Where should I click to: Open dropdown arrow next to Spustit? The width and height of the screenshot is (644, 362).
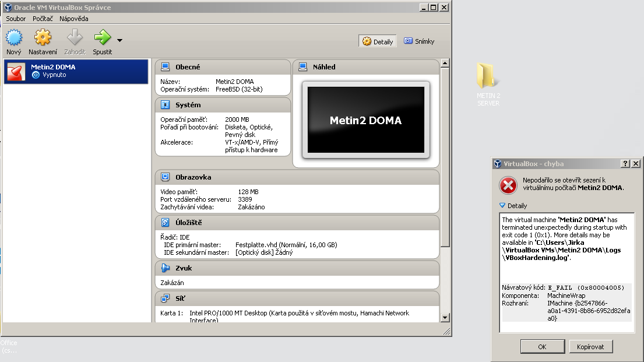119,40
